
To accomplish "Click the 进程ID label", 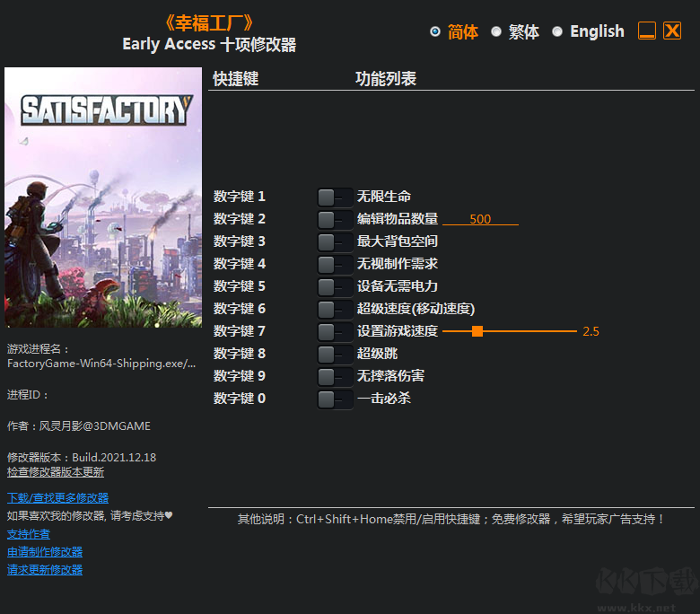I will [28, 395].
